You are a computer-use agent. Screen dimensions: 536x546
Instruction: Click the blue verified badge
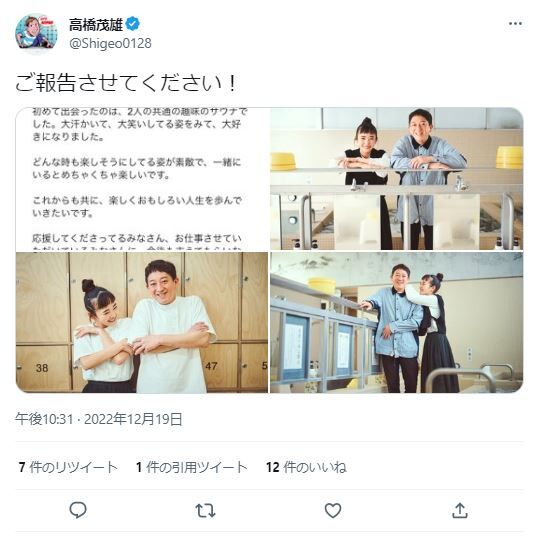tap(133, 24)
